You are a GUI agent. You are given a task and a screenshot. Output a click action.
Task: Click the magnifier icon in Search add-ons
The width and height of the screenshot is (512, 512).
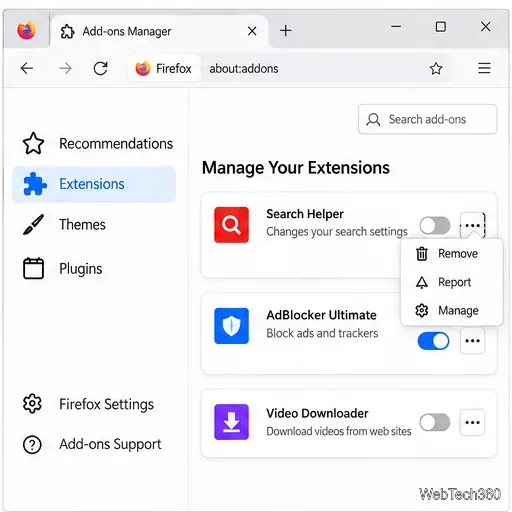(373, 119)
